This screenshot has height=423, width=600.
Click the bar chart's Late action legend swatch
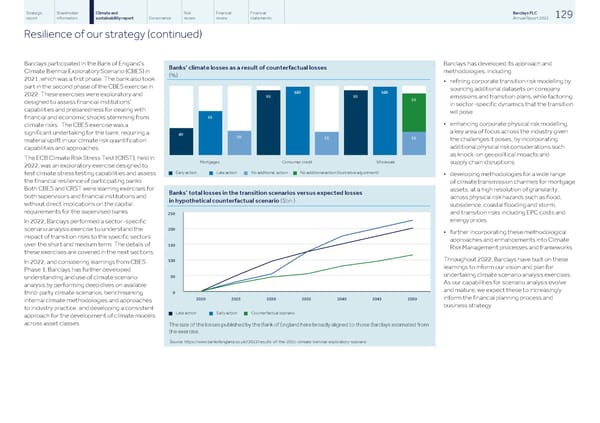point(210,172)
